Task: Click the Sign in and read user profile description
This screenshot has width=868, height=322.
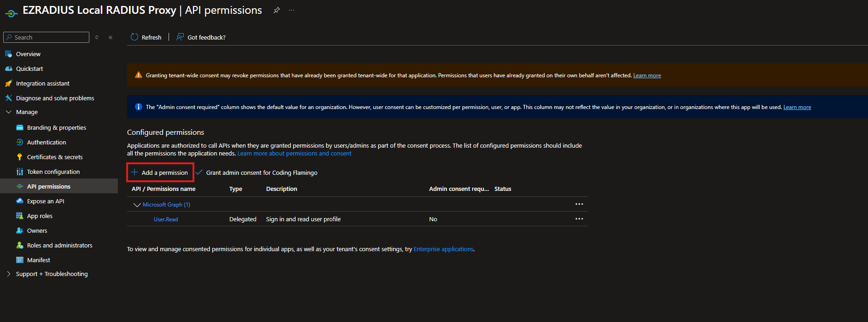Action: pos(303,219)
